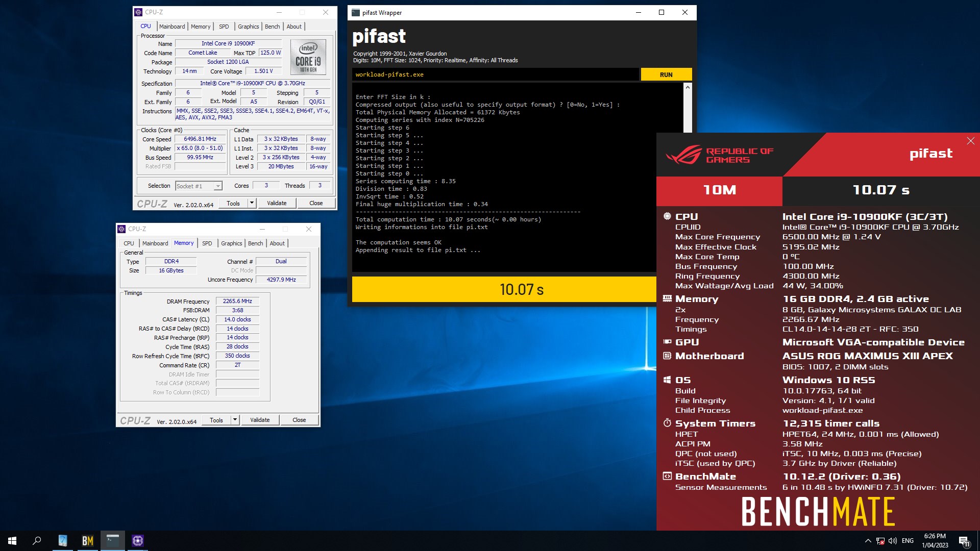Viewport: 980px width, 551px height.
Task: Click OS Windows icon in BenchMate
Action: coord(667,380)
